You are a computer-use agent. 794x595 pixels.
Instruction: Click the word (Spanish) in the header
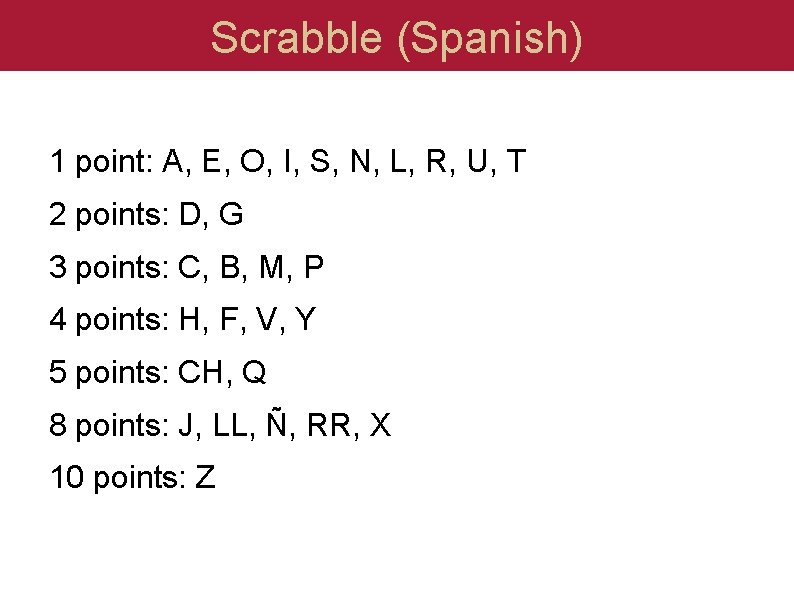490,41
